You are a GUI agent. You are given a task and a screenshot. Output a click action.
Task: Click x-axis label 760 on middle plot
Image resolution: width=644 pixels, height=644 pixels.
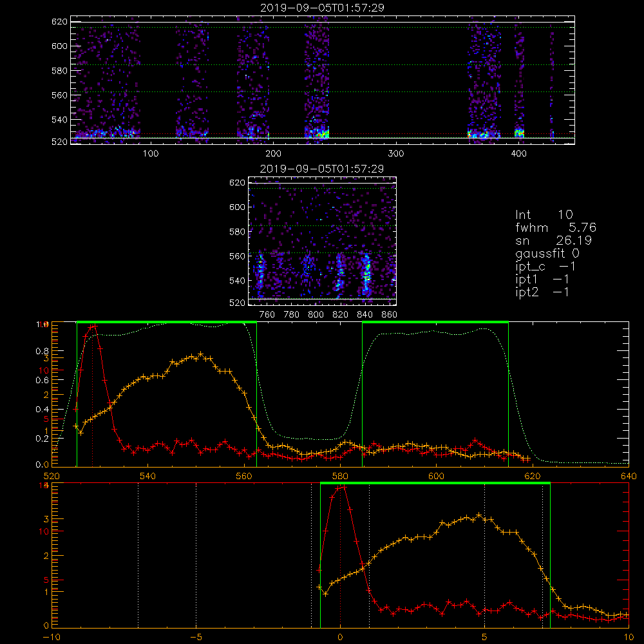[x=267, y=315]
